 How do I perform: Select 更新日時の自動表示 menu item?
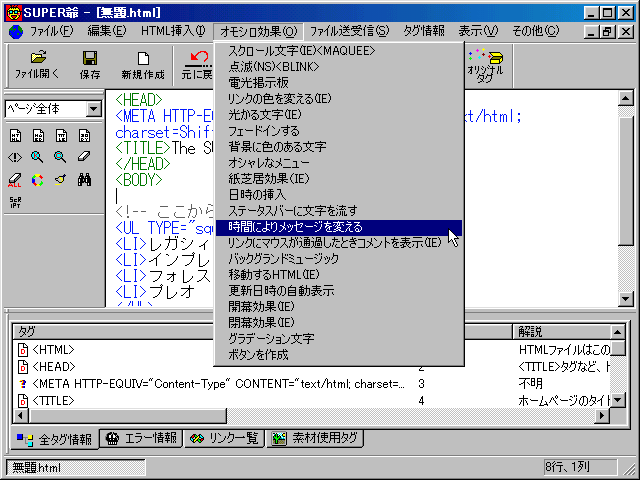coord(339,291)
